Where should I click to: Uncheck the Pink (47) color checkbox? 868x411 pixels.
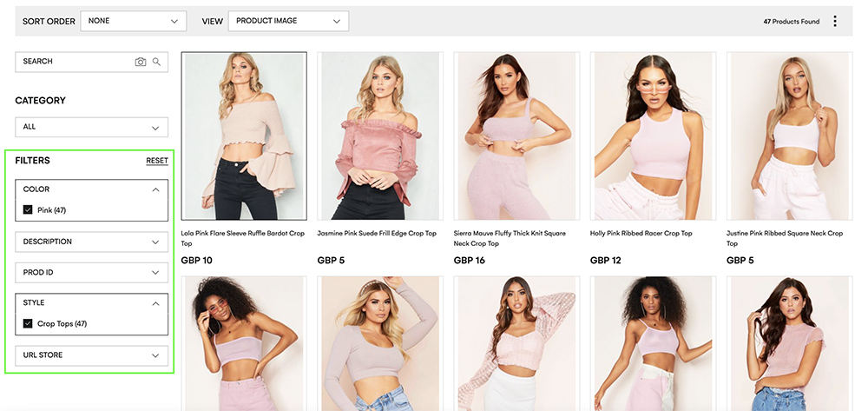pyautogui.click(x=27, y=210)
